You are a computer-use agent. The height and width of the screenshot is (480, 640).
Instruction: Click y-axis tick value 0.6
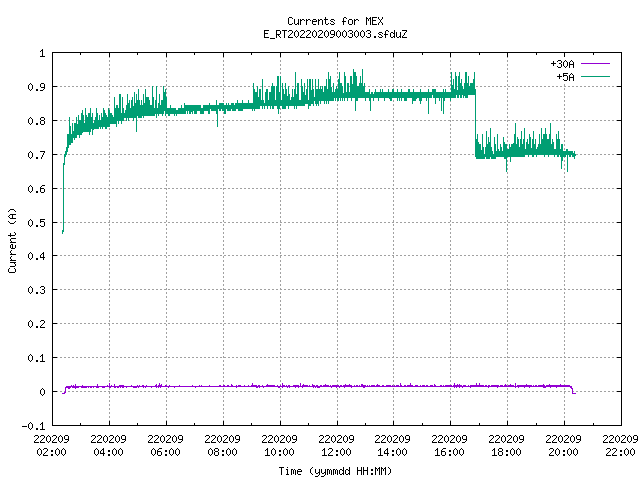pos(36,189)
